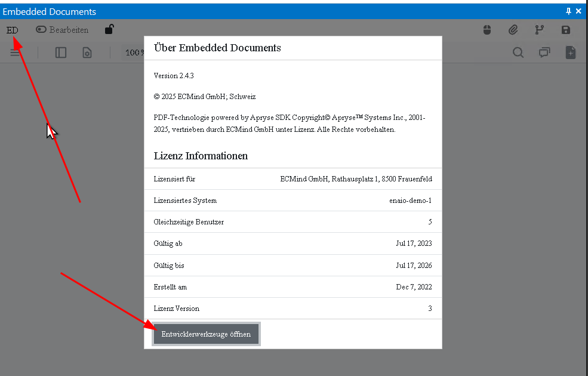This screenshot has height=376, width=588.
Task: Click the mouse icon in the toolbar
Action: 487,30
